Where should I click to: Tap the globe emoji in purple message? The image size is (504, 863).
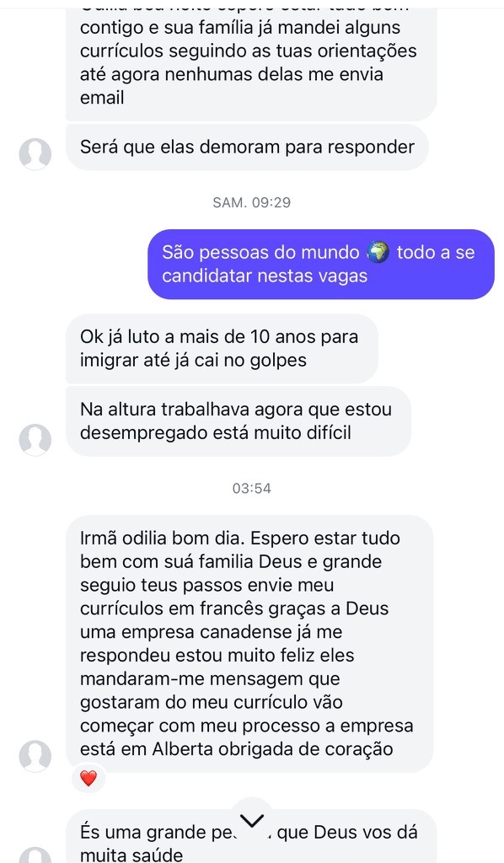(x=378, y=252)
